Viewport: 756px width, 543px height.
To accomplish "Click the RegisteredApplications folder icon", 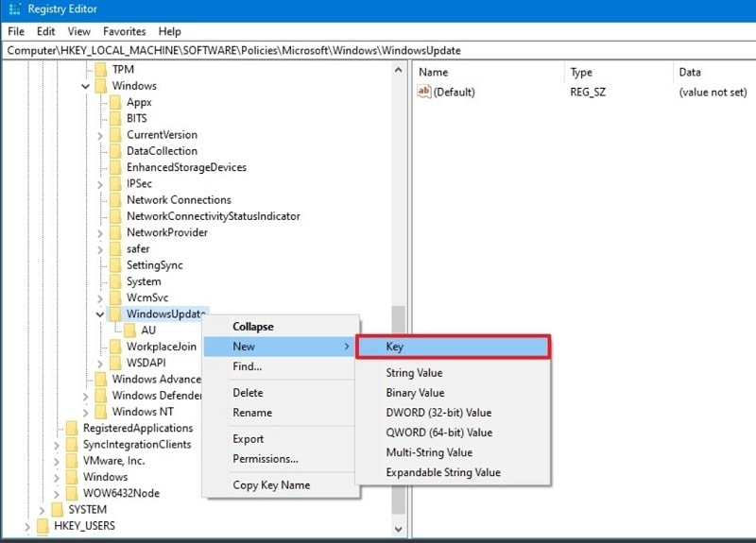I will (x=72, y=429).
